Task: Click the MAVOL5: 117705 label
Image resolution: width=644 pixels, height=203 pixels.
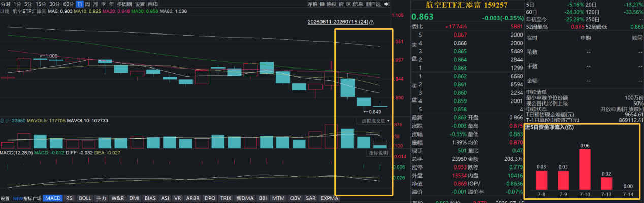Action: (x=46, y=121)
